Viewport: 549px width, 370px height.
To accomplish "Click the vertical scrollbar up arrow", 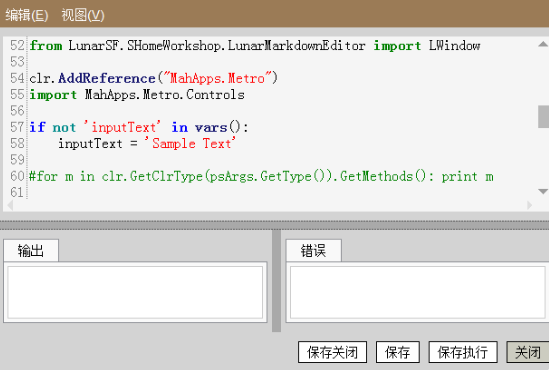I will click(543, 44).
